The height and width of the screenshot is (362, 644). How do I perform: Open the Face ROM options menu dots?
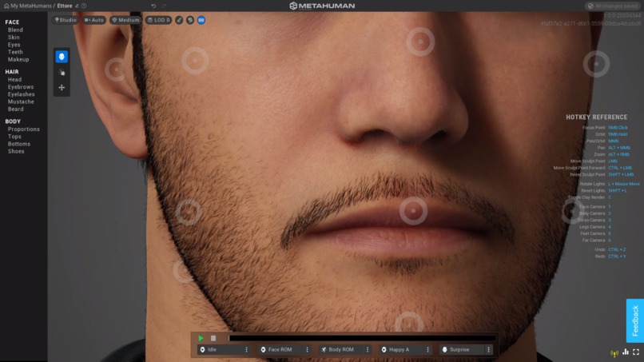pyautogui.click(x=307, y=350)
